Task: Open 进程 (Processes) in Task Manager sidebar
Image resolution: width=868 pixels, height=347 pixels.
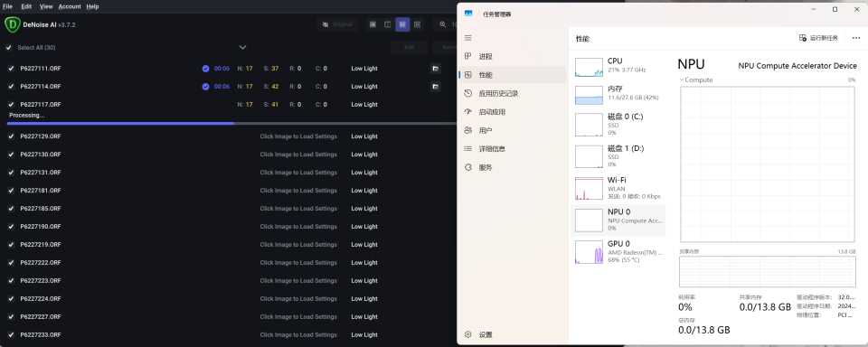Action: [x=512, y=56]
